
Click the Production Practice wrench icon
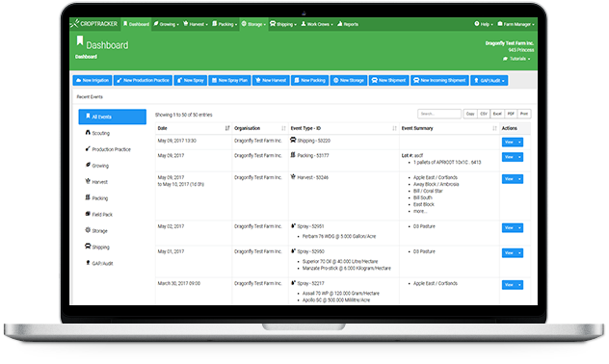88,148
